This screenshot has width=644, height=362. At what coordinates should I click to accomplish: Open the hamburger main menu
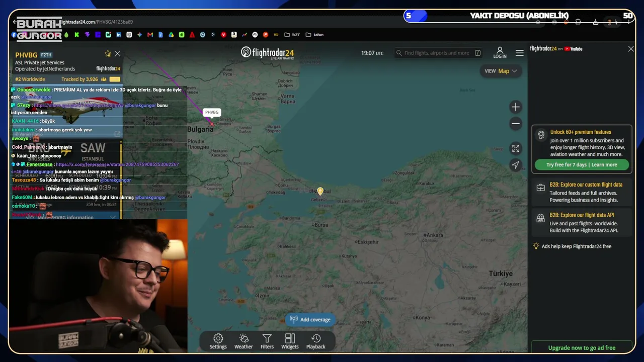coord(520,53)
